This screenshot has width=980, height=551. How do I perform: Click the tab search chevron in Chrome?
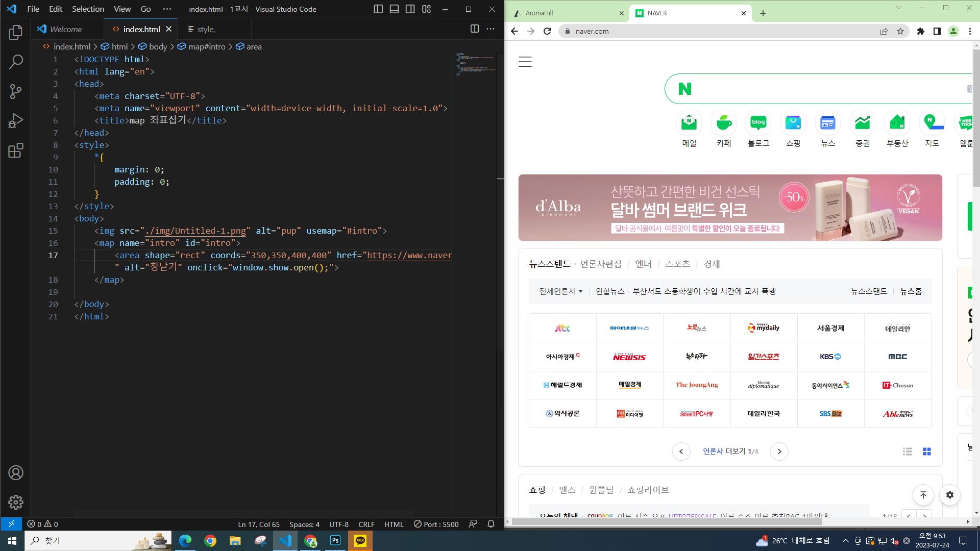coord(898,8)
